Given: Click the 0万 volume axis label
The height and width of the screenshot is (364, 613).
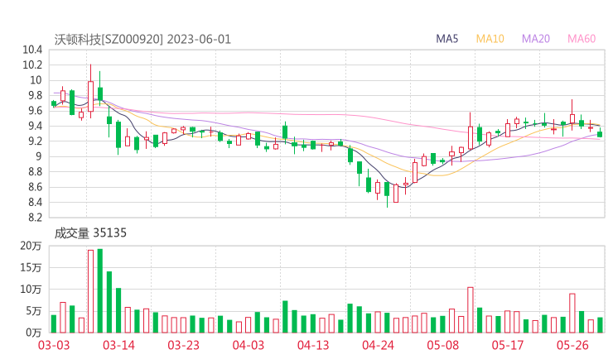Looking at the screenshot, I should coord(34,333).
